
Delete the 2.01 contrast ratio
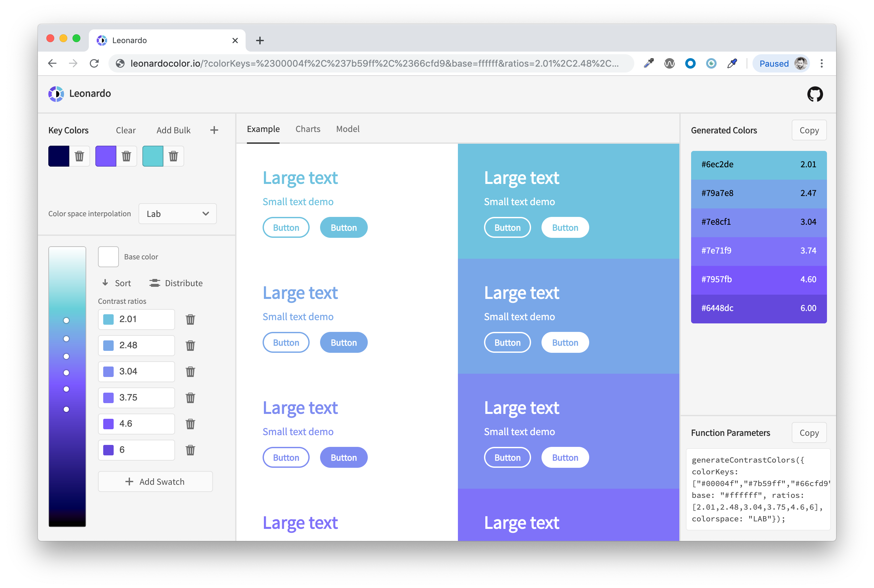(x=190, y=319)
